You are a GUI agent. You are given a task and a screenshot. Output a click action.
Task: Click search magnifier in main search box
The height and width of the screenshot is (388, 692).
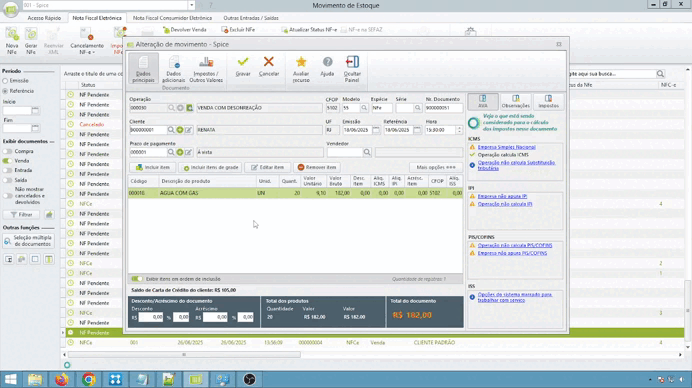tap(660, 74)
